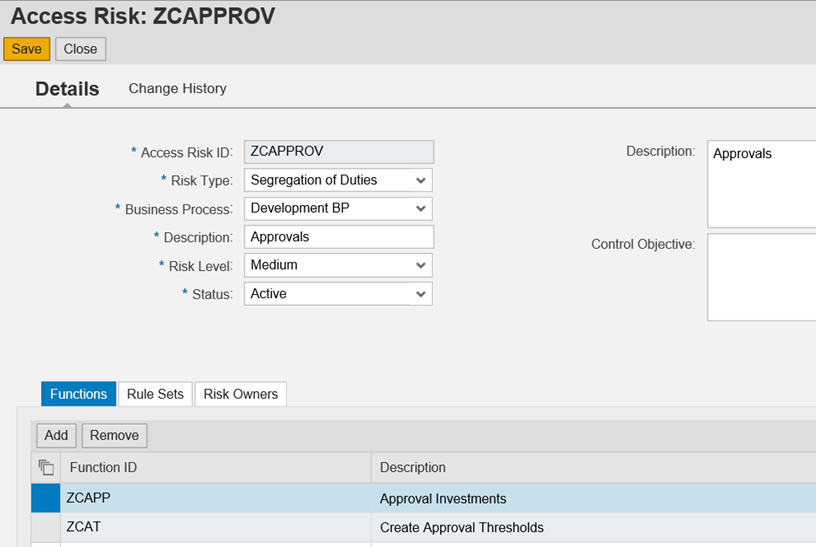
Task: Click the Close button
Action: 80,49
